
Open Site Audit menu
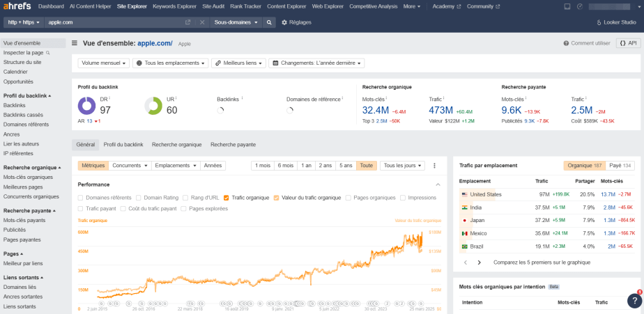213,6
